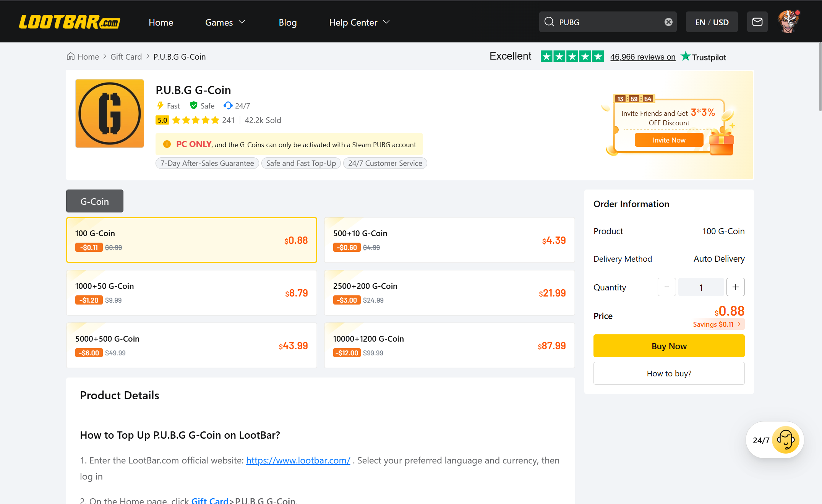The height and width of the screenshot is (504, 822).
Task: Click the P.U.B.G G-Coin product image
Action: pyautogui.click(x=110, y=113)
